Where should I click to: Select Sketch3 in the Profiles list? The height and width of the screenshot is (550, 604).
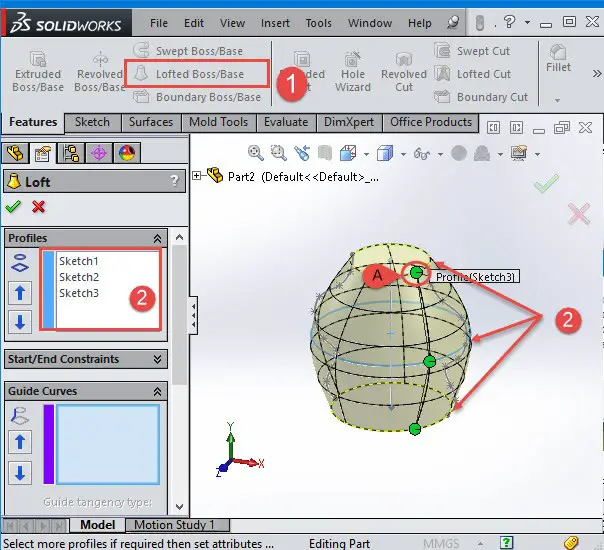pyautogui.click(x=79, y=293)
